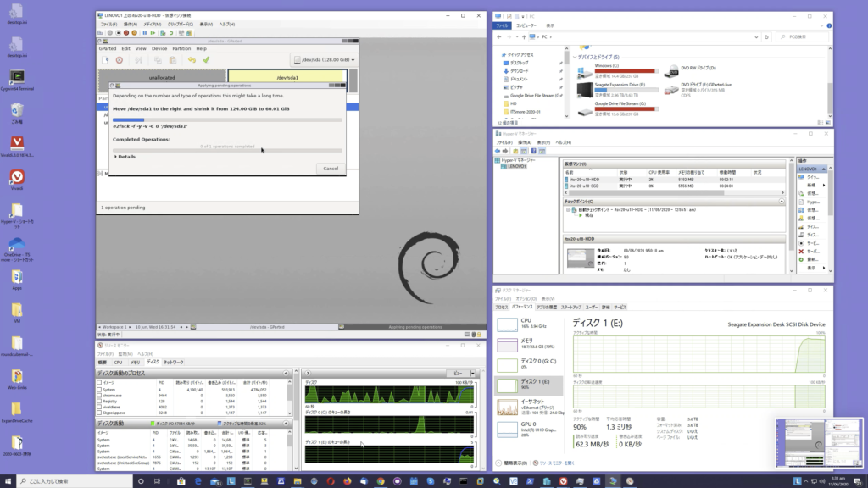Click the GParted Delete partition icon
Image resolution: width=868 pixels, height=488 pixels.
119,60
